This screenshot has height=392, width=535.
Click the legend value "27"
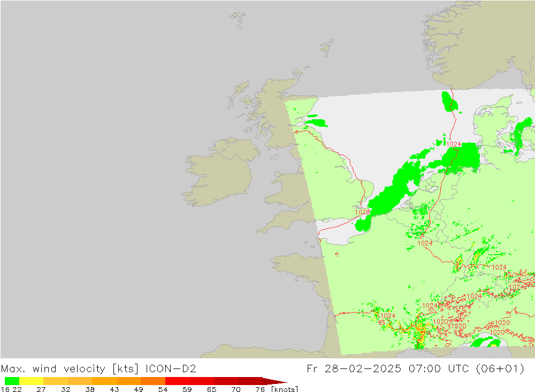point(41,389)
